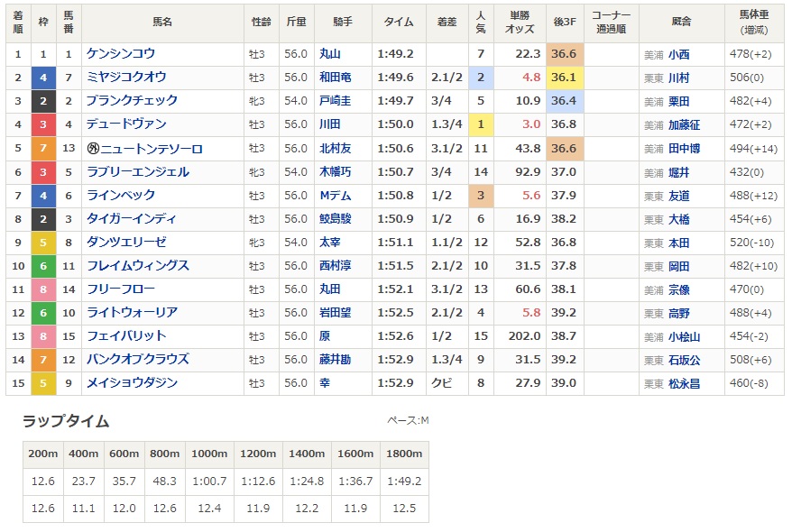792x532 pixels.
Task: Open horse ダンツエリーゼ page
Action: 126,243
